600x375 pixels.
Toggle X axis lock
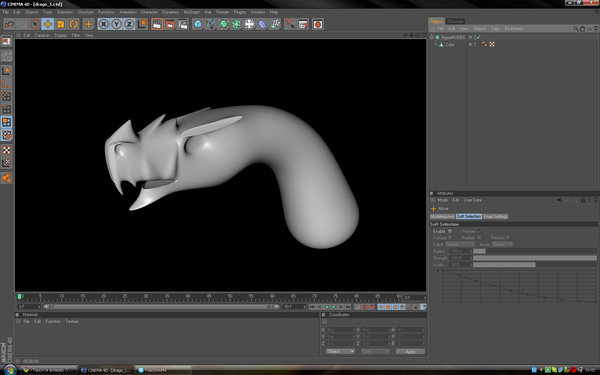pos(103,24)
